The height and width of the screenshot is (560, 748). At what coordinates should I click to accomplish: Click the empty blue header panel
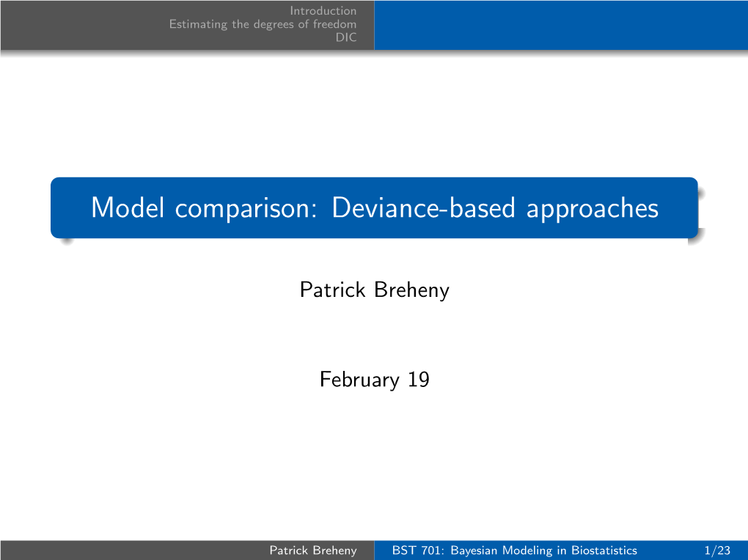(x=560, y=25)
